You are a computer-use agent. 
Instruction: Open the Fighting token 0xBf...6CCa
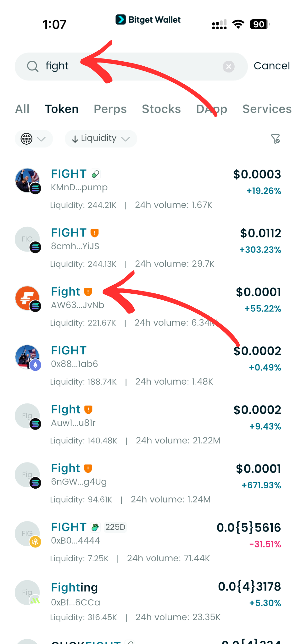pyautogui.click(x=74, y=587)
